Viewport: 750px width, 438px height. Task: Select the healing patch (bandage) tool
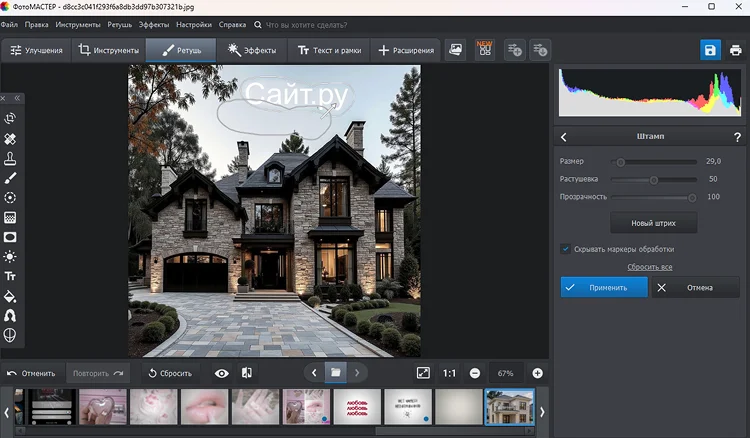click(x=10, y=139)
